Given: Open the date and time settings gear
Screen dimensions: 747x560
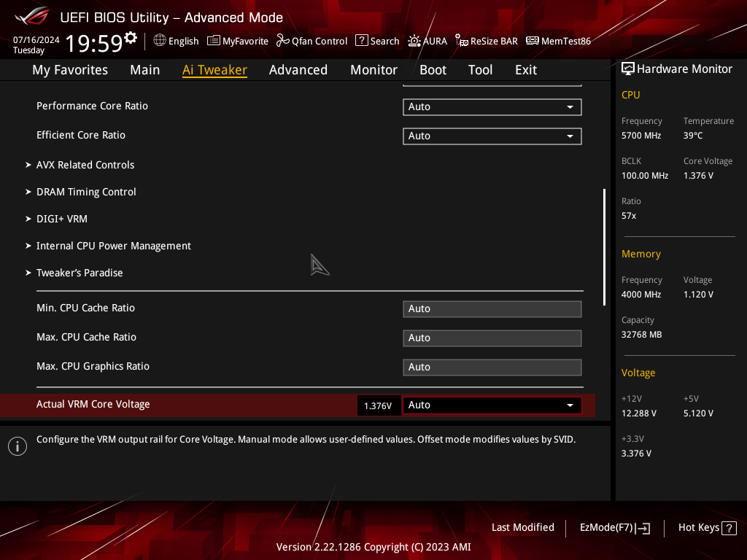Looking at the screenshot, I should (131, 38).
